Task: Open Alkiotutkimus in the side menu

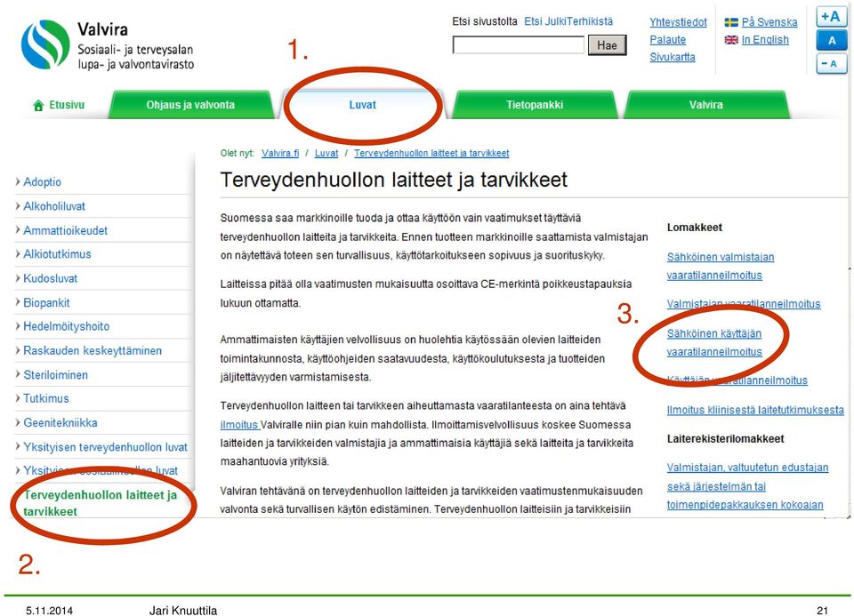Action: pyautogui.click(x=57, y=254)
